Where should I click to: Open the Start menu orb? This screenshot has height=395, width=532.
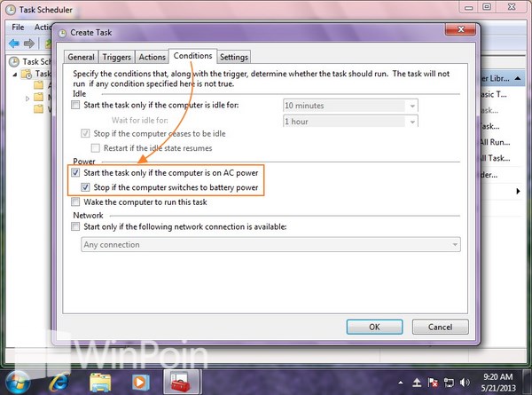[x=16, y=382]
